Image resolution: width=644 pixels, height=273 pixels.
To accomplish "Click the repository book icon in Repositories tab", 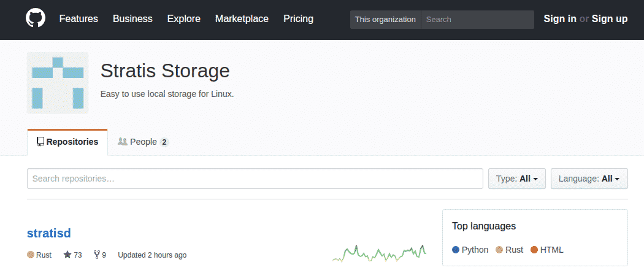I will point(40,142).
